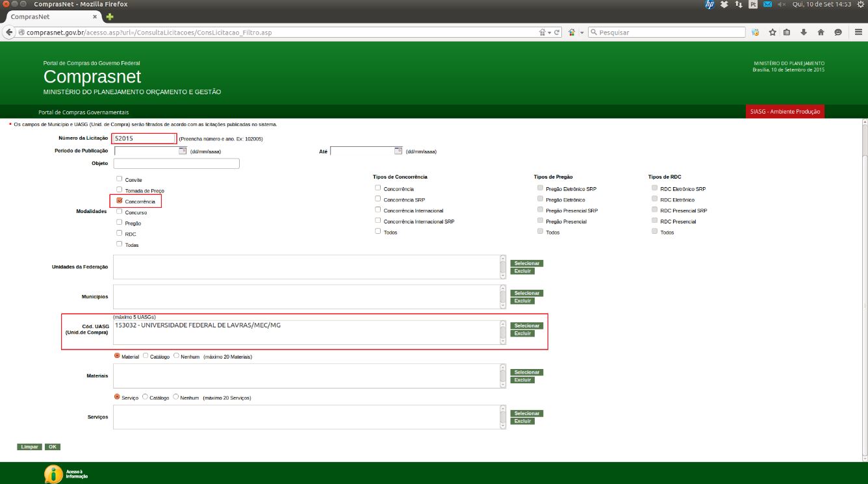Click Firefox bookmark star icon
This screenshot has height=484, width=868.
click(772, 32)
